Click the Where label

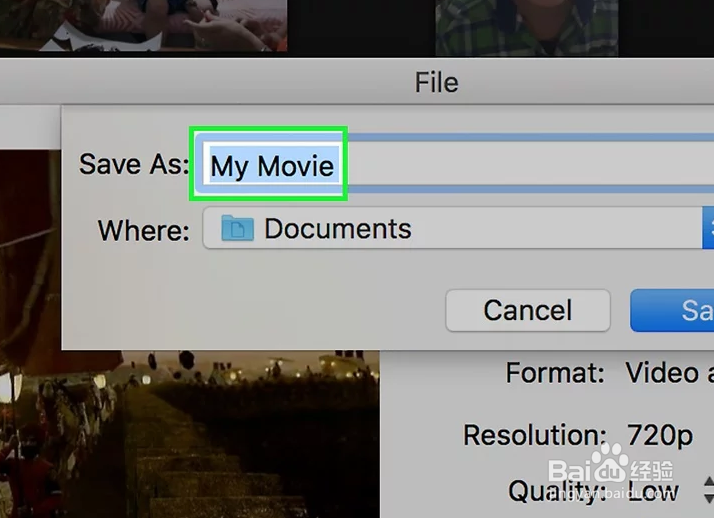pos(143,231)
